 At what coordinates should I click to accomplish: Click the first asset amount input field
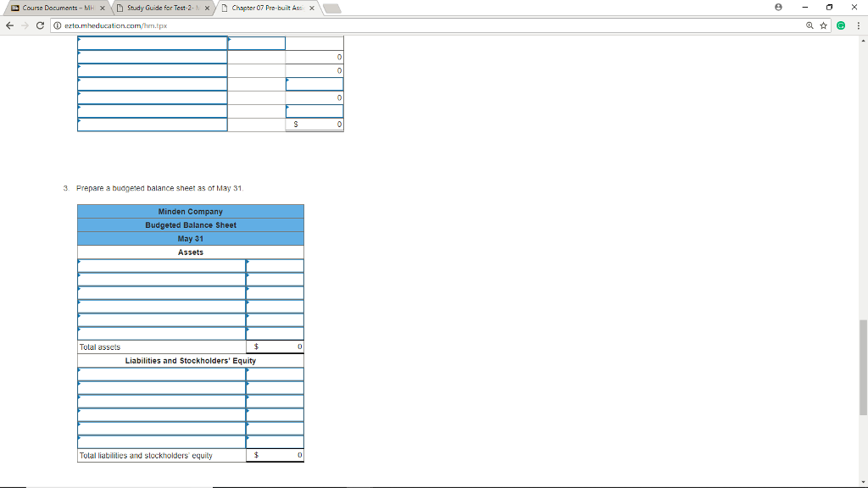(x=275, y=266)
